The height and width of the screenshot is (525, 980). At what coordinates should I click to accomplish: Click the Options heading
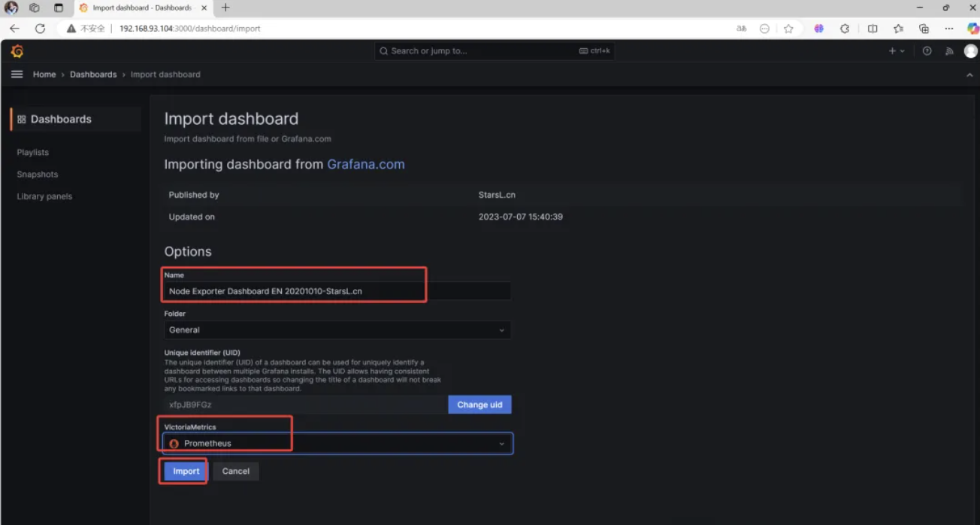point(188,251)
